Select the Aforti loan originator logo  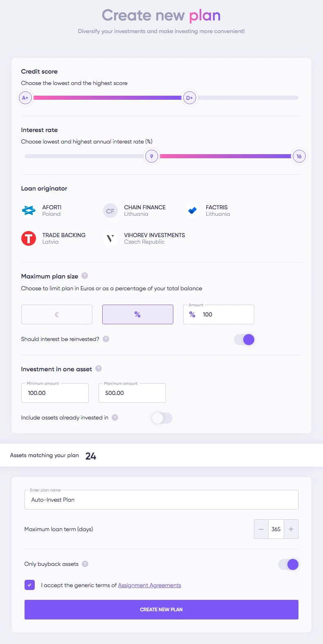click(29, 211)
